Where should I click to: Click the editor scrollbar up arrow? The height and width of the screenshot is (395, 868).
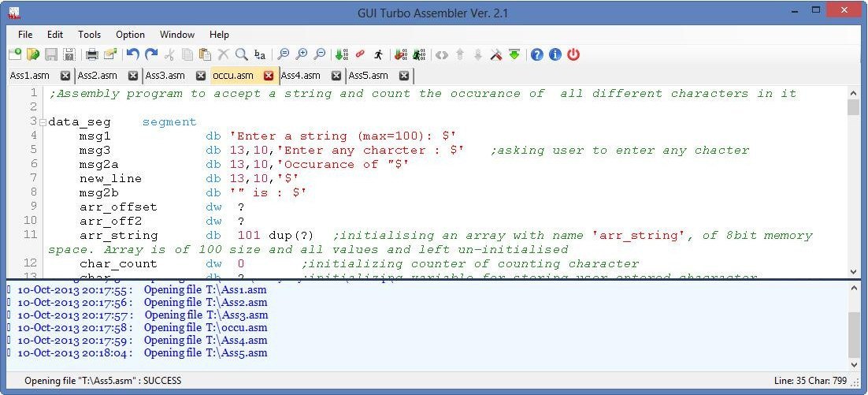[853, 93]
